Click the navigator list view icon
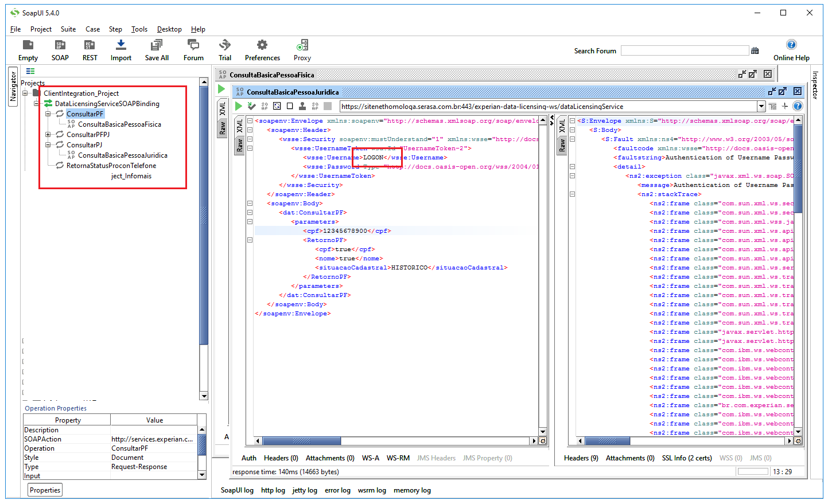Screen dimensions: 828x504 coord(30,71)
